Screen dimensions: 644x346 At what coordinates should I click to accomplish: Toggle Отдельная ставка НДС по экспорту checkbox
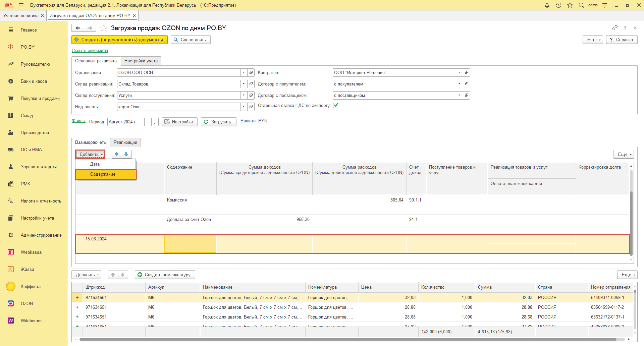point(336,105)
